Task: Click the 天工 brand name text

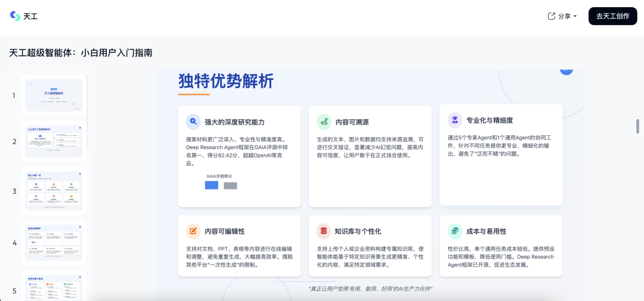Action: 30,17
